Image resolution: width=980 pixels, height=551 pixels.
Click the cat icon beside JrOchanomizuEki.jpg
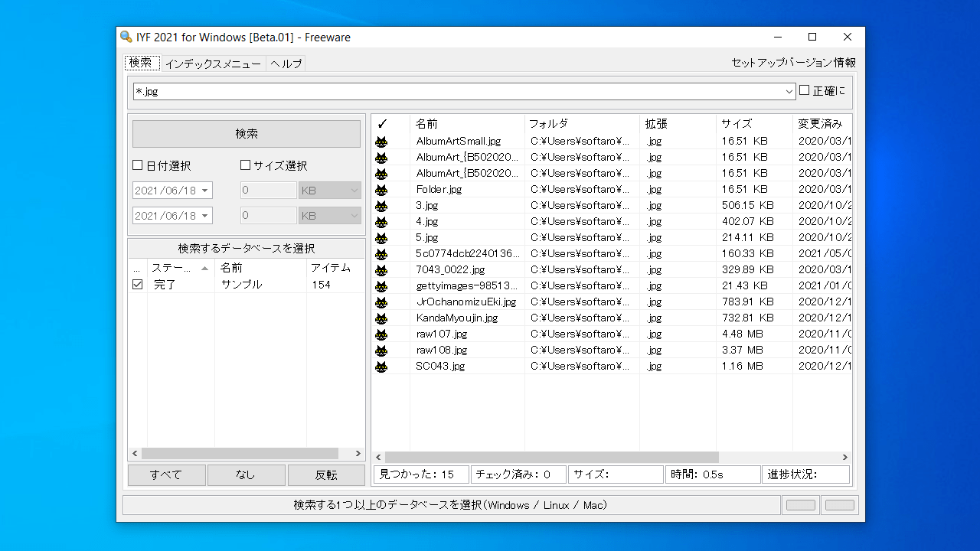(381, 302)
